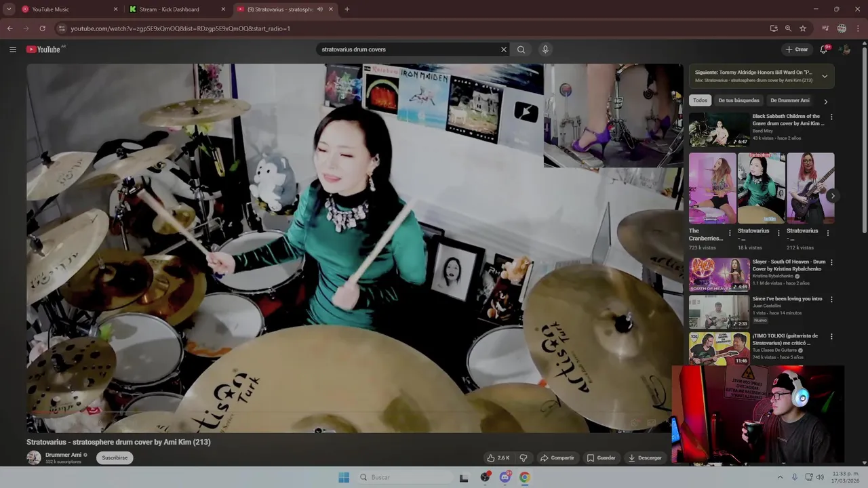Click the YouTube search input field

(407, 49)
